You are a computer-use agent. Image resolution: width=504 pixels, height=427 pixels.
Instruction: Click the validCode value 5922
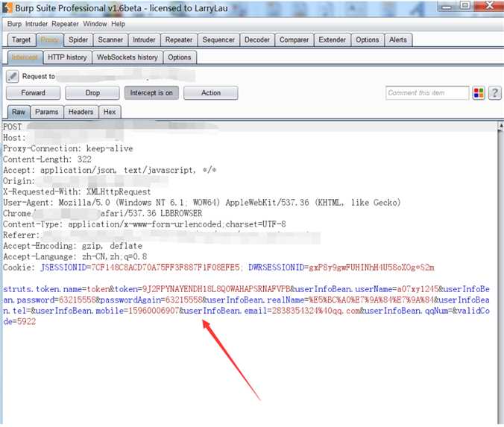coord(26,322)
